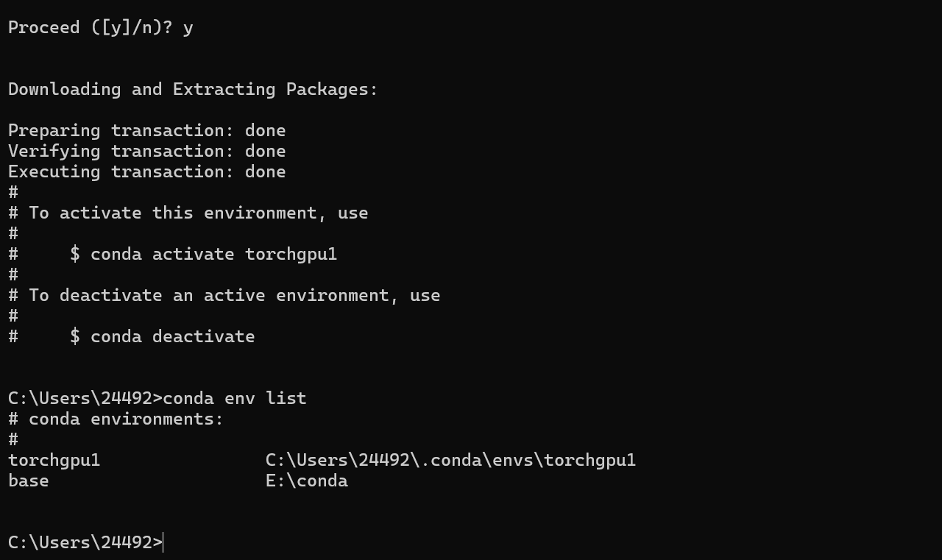Screen dimensions: 942x560
Task: Click 'torchgpu1' in the conda activate command
Action: pyautogui.click(x=291, y=254)
